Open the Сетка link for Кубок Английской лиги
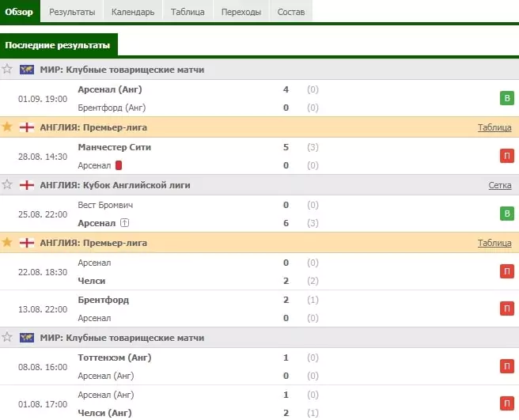The height and width of the screenshot is (420, 519). (x=500, y=185)
